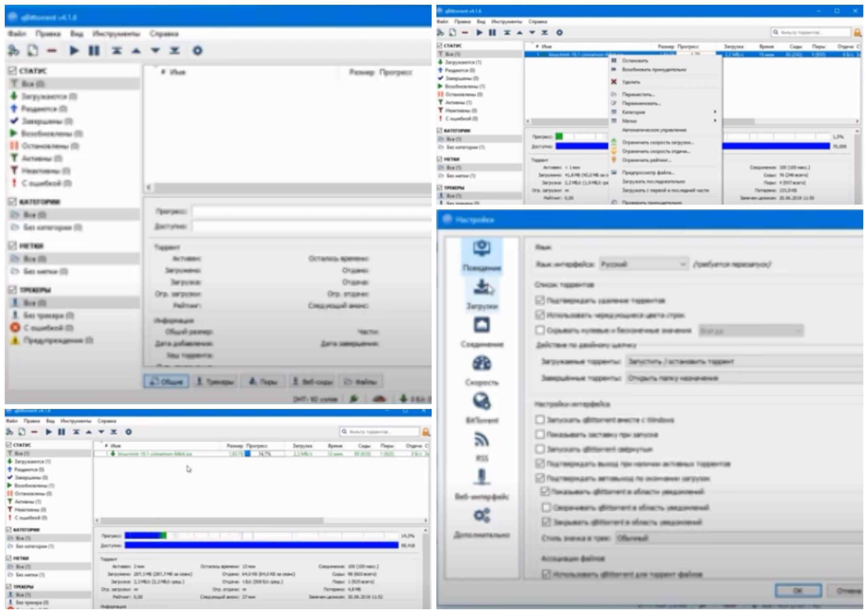Collapse ТРЕКЕРЫ section in empty qBittorrent window sidebar

[12, 290]
